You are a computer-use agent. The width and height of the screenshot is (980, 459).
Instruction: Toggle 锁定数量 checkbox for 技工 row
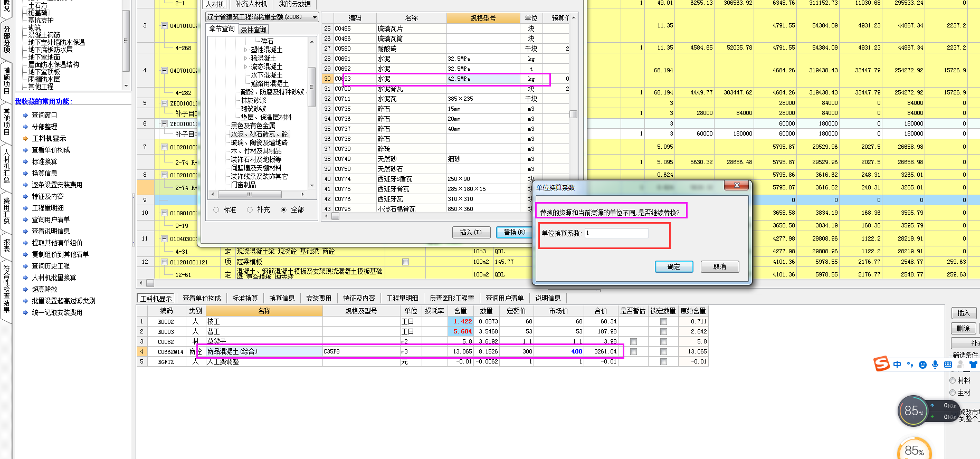tap(663, 321)
